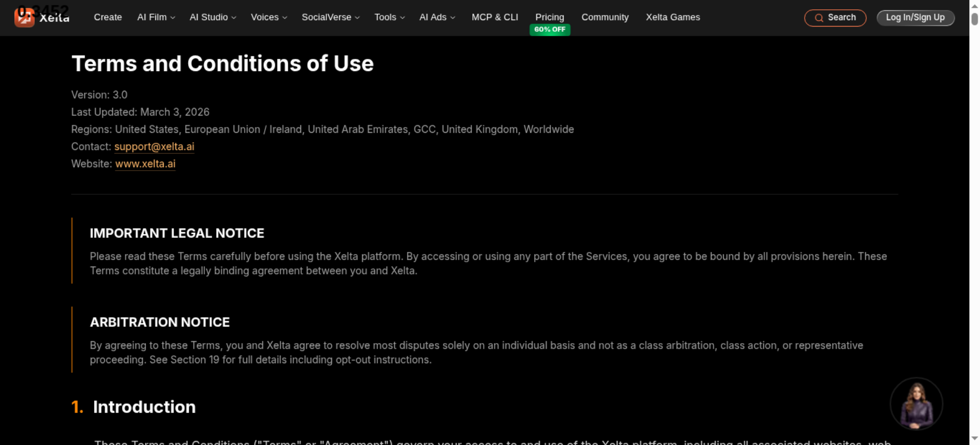Viewport: 980px width, 445px height.
Task: Expand the Tools dropdown chevron
Action: [x=402, y=18]
